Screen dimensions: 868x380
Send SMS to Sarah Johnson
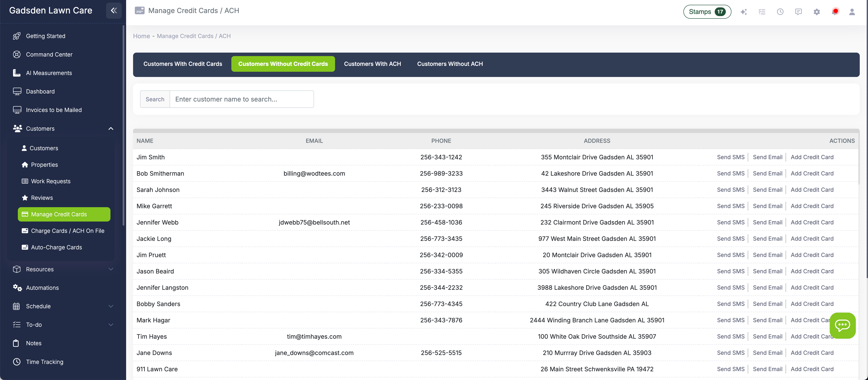point(731,190)
